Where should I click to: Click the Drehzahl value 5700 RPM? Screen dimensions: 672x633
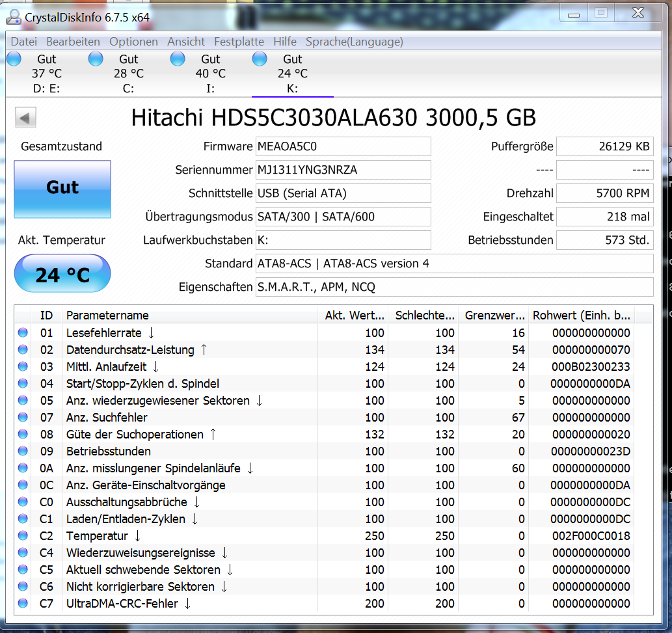(605, 193)
